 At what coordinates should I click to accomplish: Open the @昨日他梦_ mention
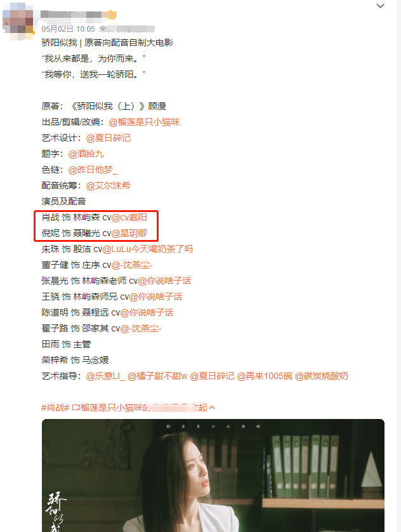click(93, 170)
